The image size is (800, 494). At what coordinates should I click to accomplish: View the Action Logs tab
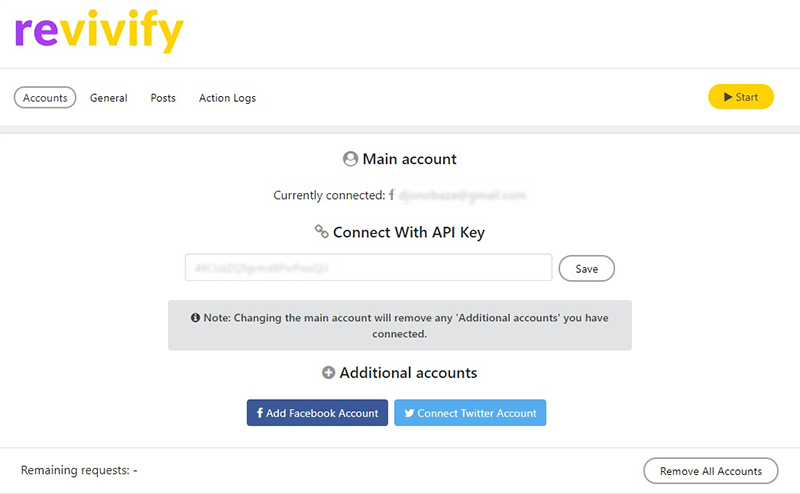(x=227, y=98)
